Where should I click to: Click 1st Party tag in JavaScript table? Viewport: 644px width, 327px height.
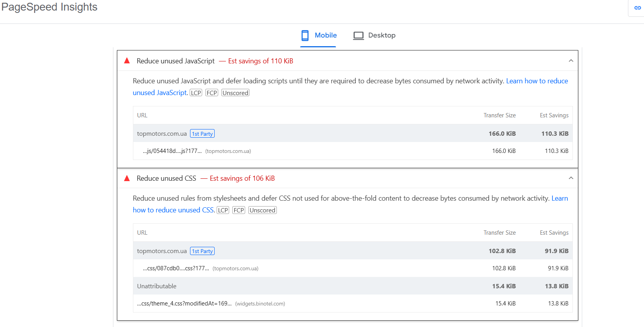click(202, 134)
